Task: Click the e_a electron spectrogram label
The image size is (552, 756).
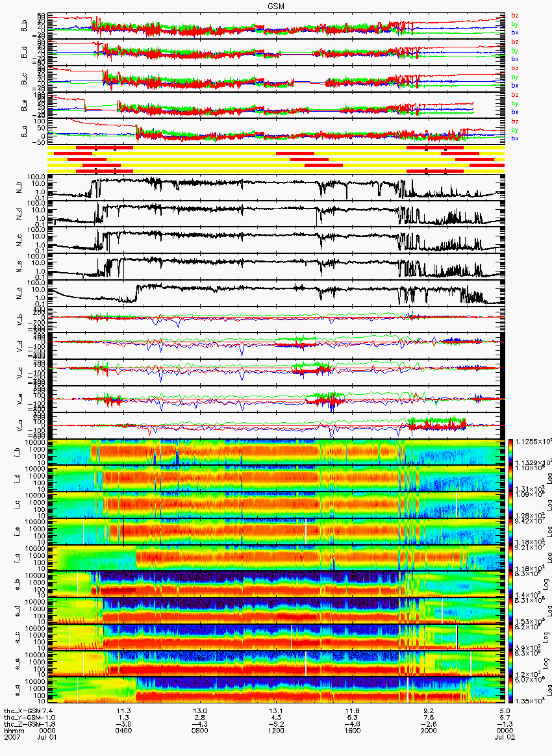Action: (18, 690)
